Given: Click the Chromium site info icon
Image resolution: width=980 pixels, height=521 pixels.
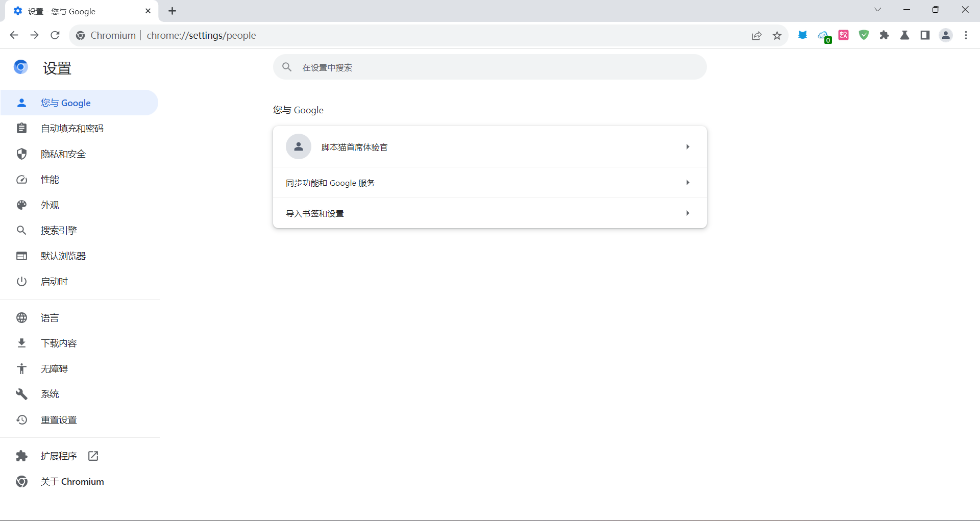Looking at the screenshot, I should 80,35.
